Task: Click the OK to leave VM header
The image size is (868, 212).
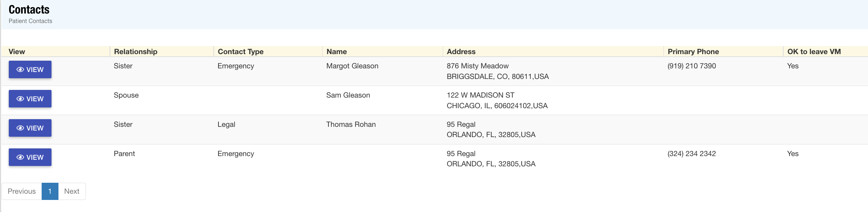Action: coord(814,52)
